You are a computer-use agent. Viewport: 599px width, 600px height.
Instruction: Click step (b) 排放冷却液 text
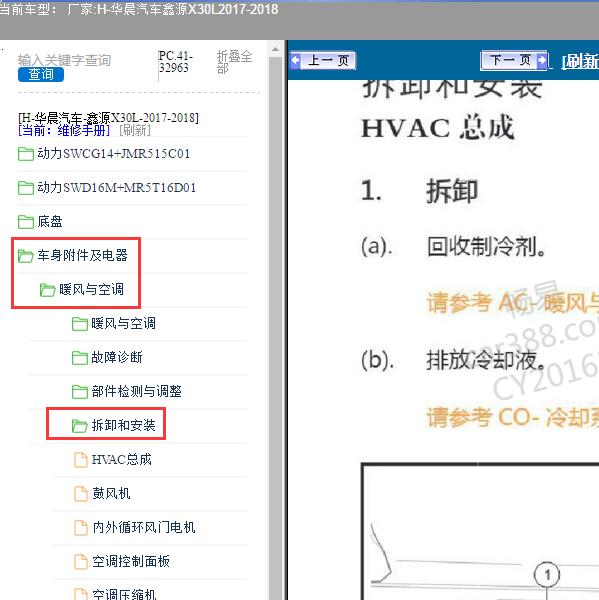453,360
